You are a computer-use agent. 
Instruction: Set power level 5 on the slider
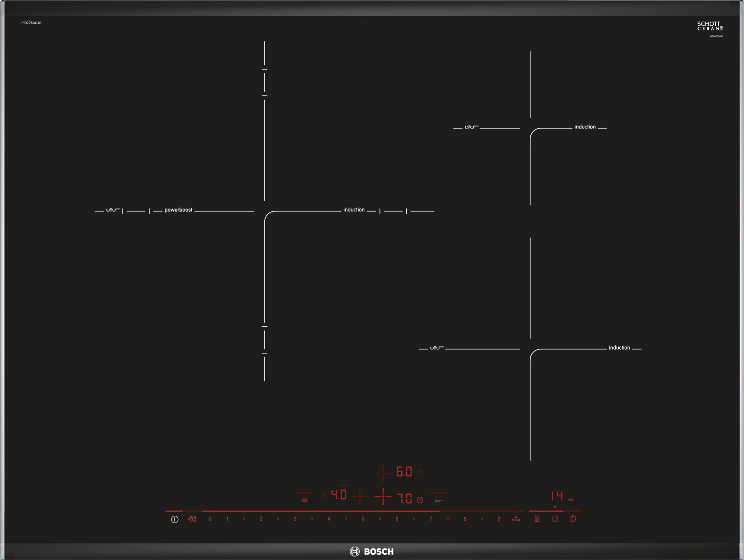point(363,519)
